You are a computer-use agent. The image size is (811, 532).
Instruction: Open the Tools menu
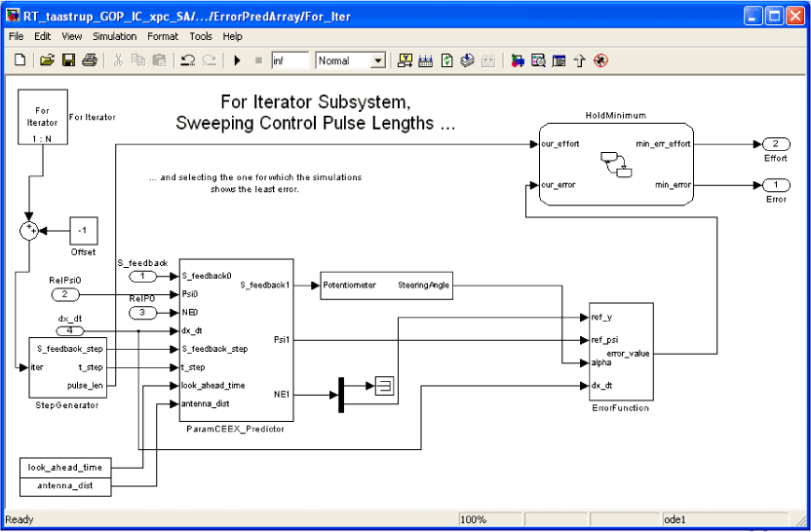click(201, 37)
